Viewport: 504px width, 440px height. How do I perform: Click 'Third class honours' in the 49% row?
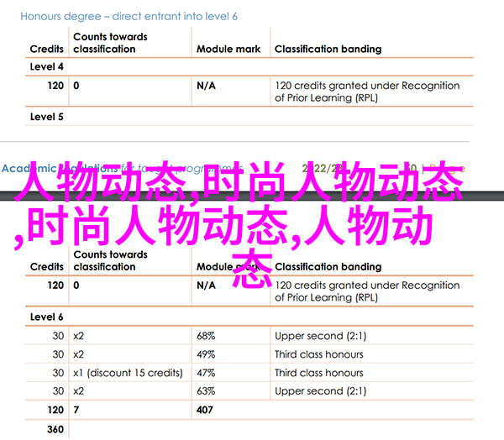coord(319,354)
